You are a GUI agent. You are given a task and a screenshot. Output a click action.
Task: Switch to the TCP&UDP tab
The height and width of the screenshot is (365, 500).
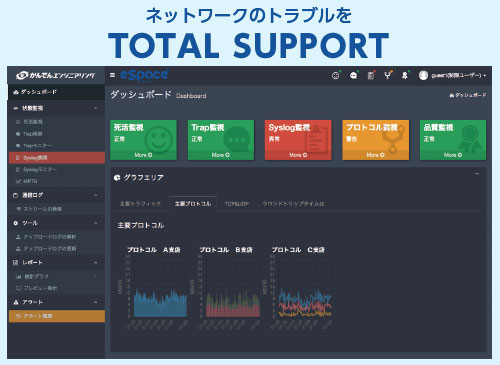(237, 204)
